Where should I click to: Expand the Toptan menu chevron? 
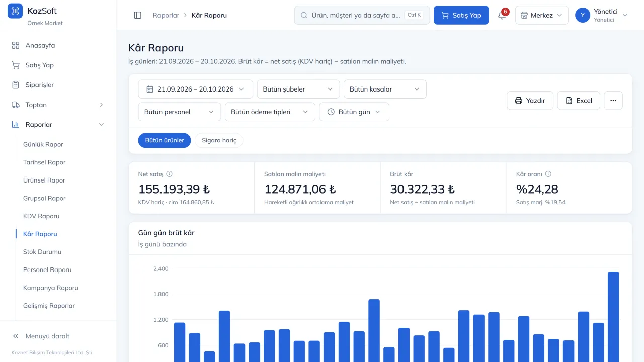(101, 105)
